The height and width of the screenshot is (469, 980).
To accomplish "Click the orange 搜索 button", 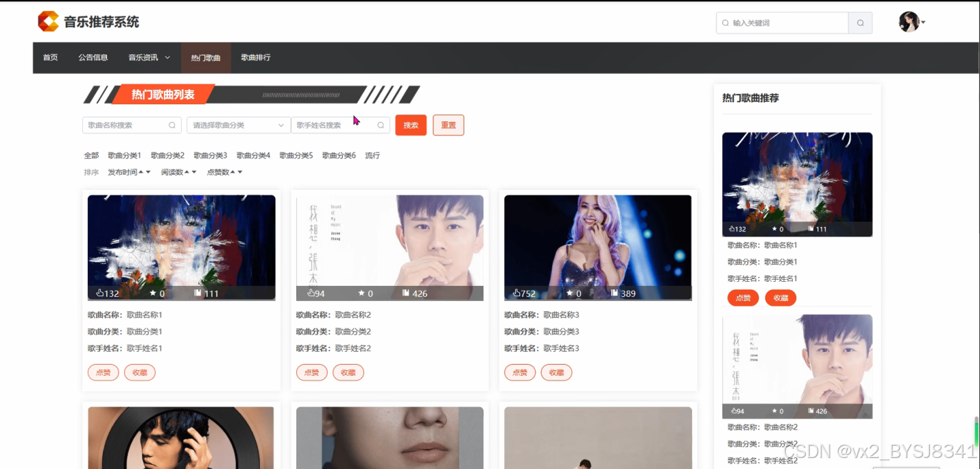I will pos(411,125).
